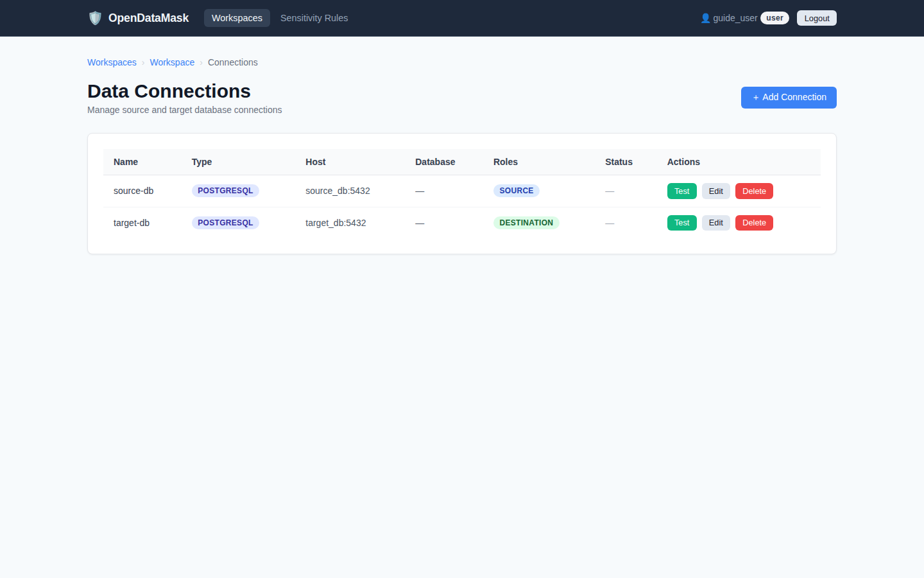This screenshot has height=578, width=924.
Task: Click the DESTINATION role badge
Action: [526, 223]
